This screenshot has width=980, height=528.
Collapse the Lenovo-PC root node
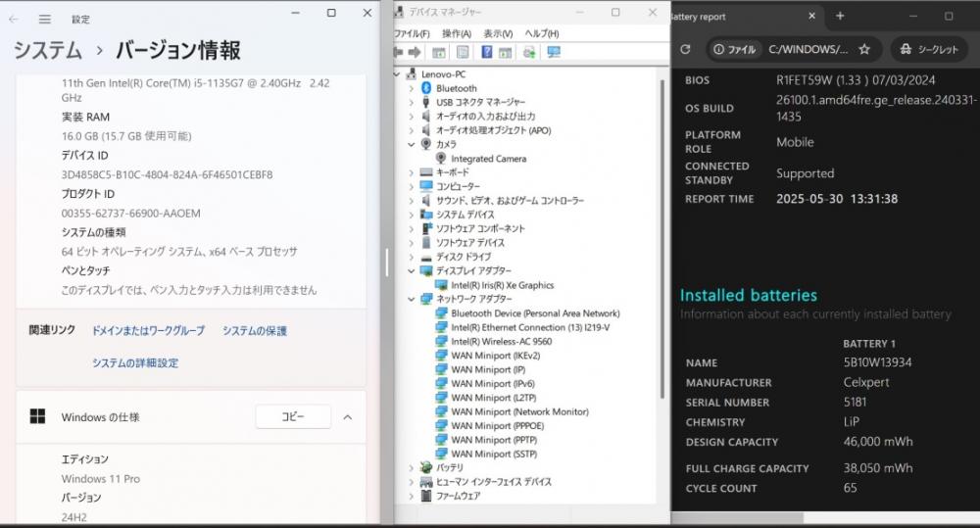(397, 74)
